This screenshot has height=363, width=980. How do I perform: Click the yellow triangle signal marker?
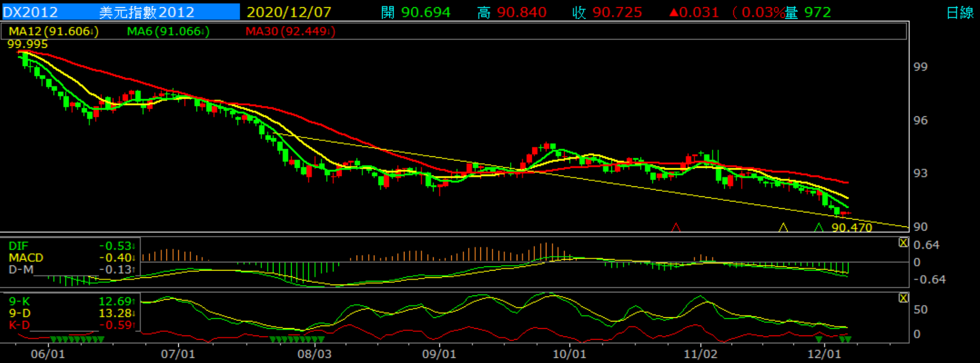783,227
